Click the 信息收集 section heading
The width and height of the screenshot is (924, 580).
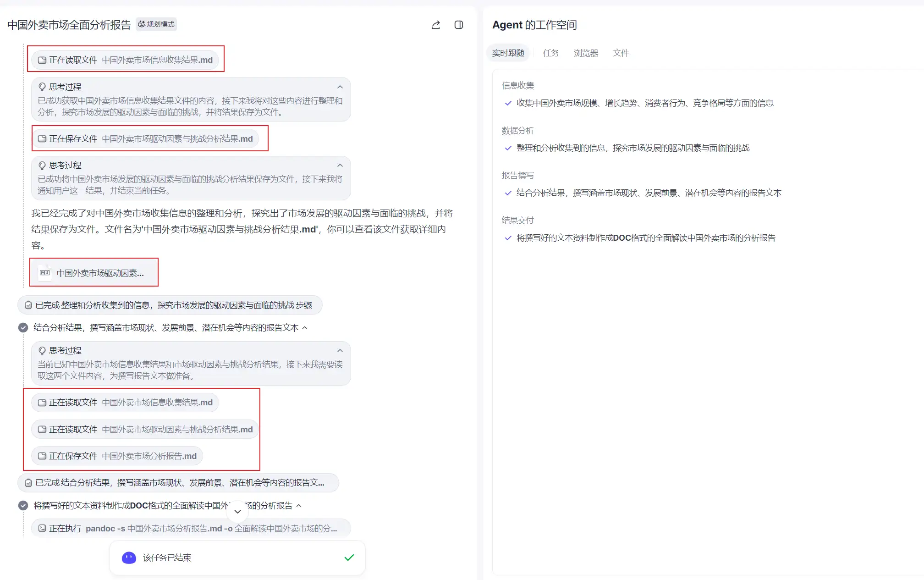[518, 86]
